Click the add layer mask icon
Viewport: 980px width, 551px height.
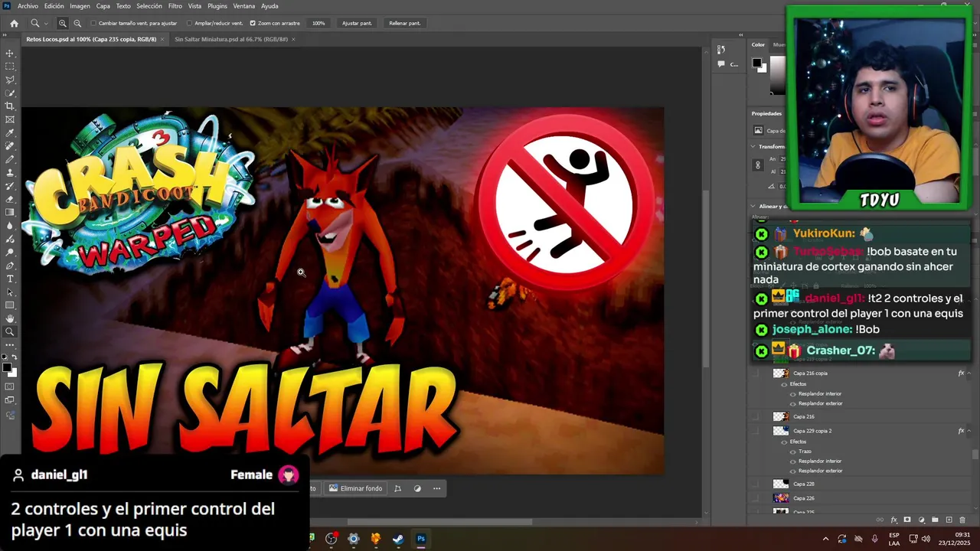(x=907, y=520)
